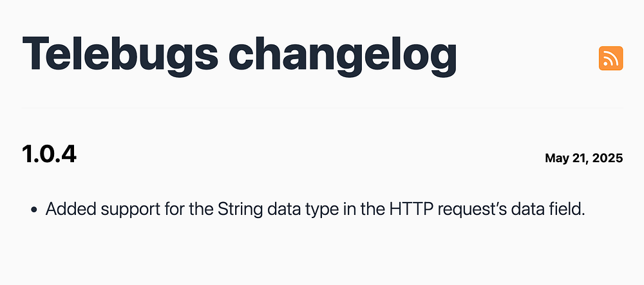Open the orange RSS feed icon
644x285 pixels.
point(611,59)
